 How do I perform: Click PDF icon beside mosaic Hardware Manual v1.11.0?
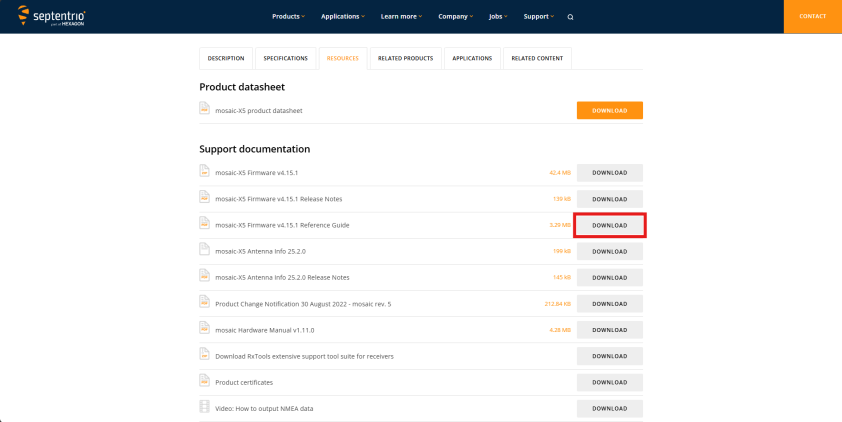point(205,328)
